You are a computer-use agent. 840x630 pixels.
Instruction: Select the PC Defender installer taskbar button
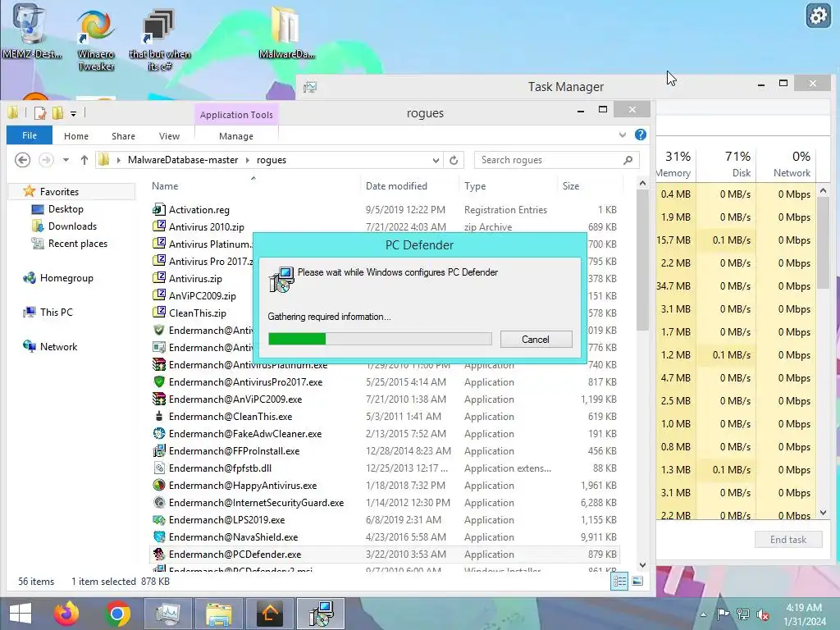tap(321, 614)
